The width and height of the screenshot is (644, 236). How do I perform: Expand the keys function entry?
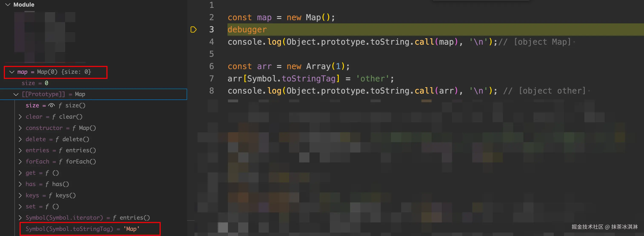[20, 195]
